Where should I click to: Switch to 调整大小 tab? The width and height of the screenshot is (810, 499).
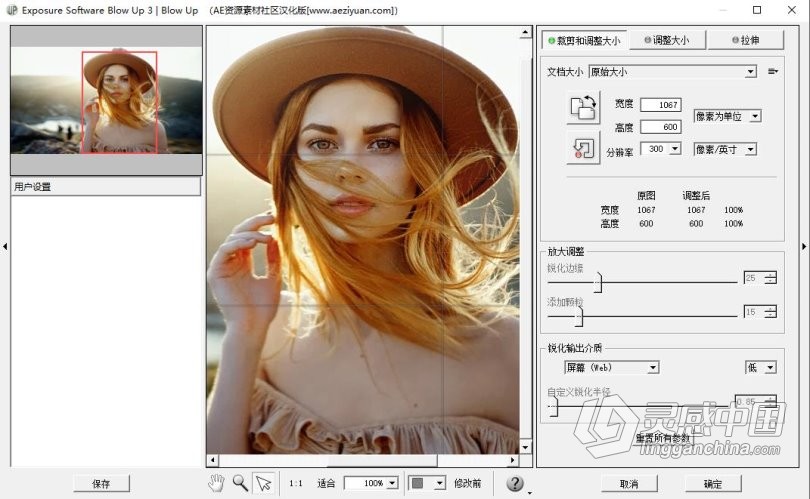(x=667, y=40)
